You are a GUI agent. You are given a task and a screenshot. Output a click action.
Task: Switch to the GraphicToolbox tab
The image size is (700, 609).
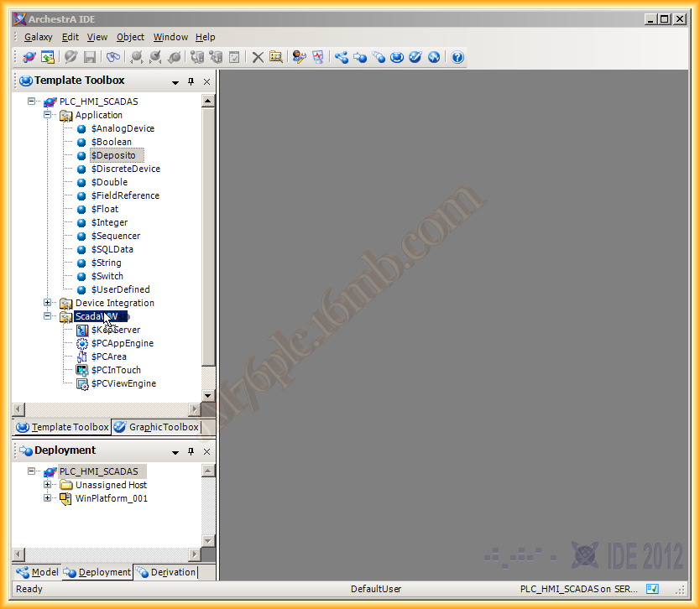pos(156,427)
